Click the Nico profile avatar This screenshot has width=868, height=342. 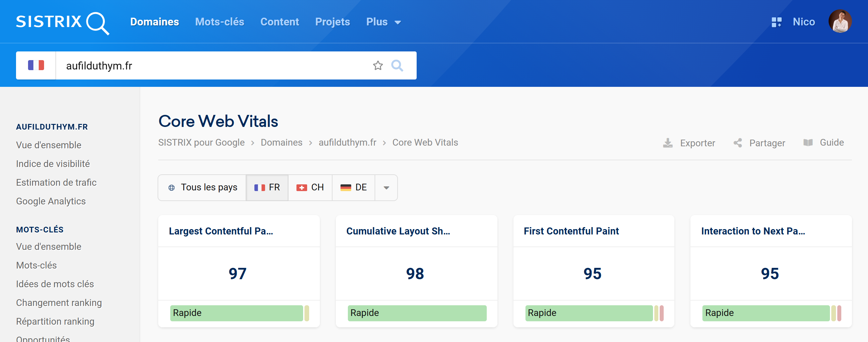[x=840, y=22]
